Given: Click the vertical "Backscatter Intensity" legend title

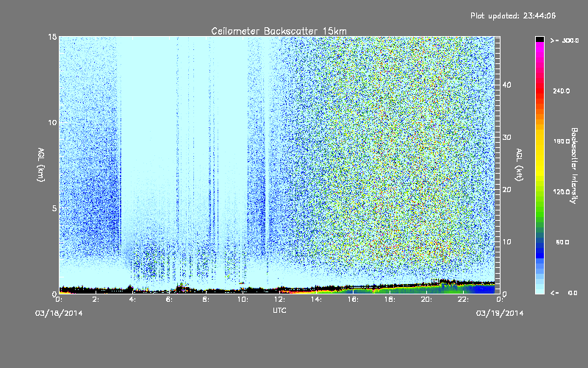Looking at the screenshot, I should tap(574, 166).
